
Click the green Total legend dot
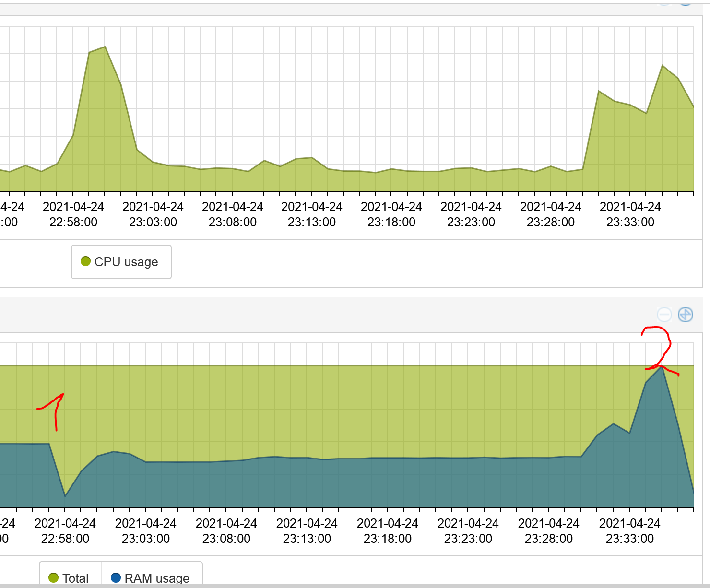(54, 578)
